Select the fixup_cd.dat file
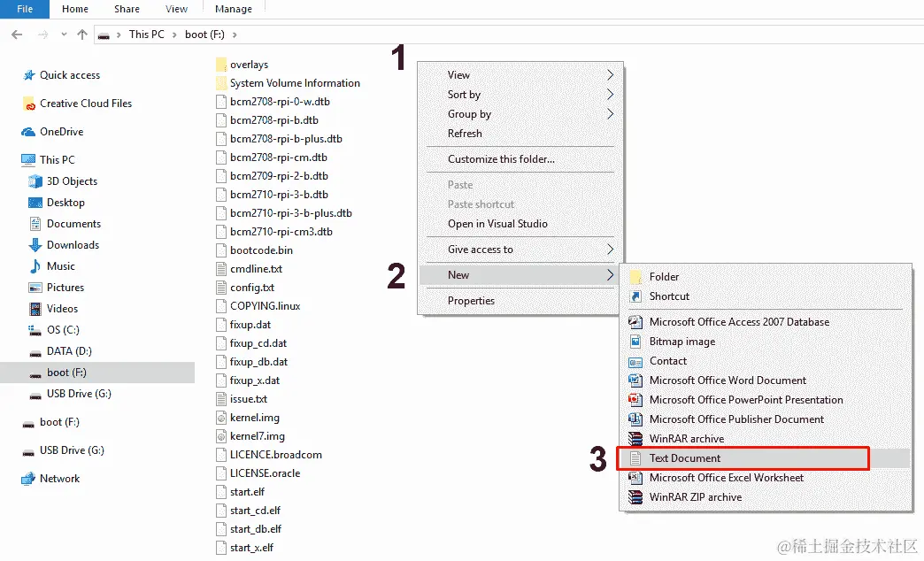924x561 pixels. coord(258,343)
